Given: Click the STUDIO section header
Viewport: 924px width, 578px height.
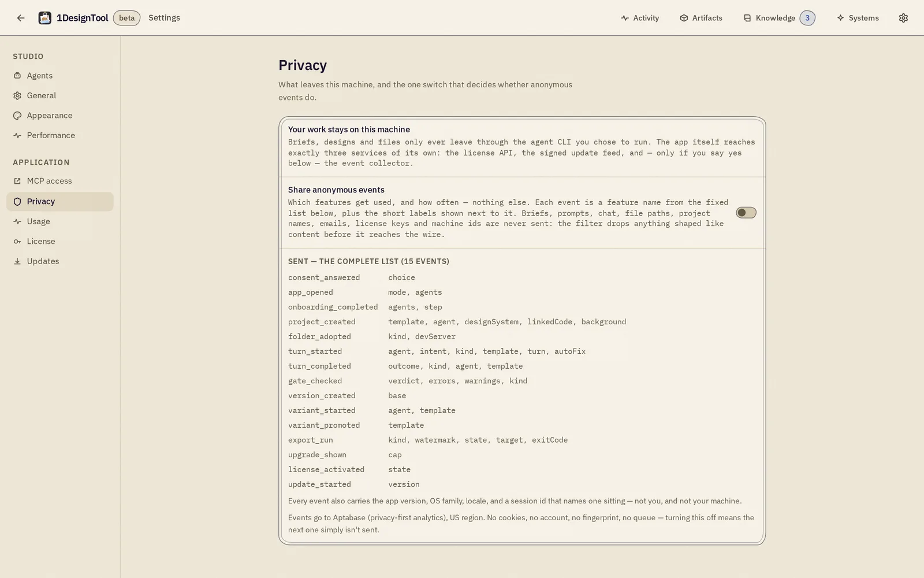Looking at the screenshot, I should pos(28,56).
